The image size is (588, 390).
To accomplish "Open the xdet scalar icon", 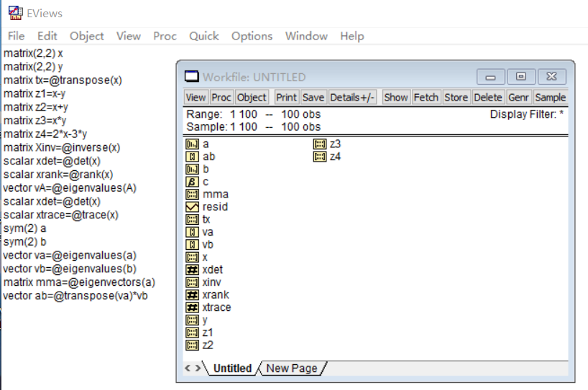I will pyautogui.click(x=192, y=270).
